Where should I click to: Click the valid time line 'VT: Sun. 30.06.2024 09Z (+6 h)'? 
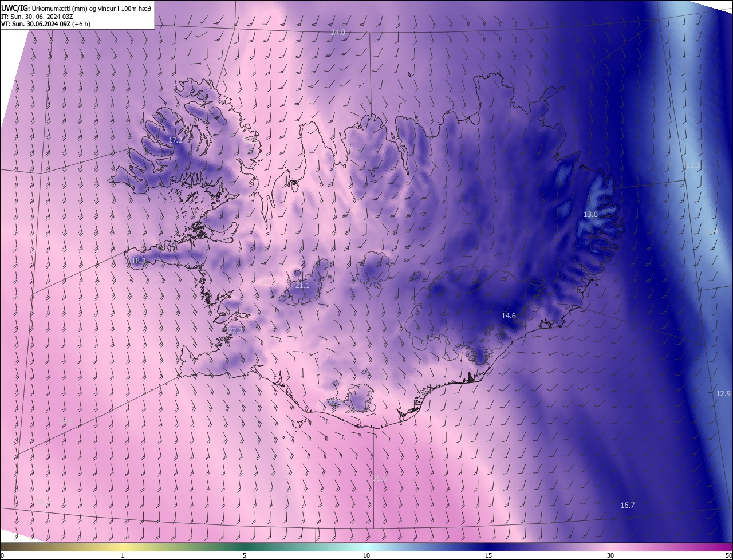46,23
